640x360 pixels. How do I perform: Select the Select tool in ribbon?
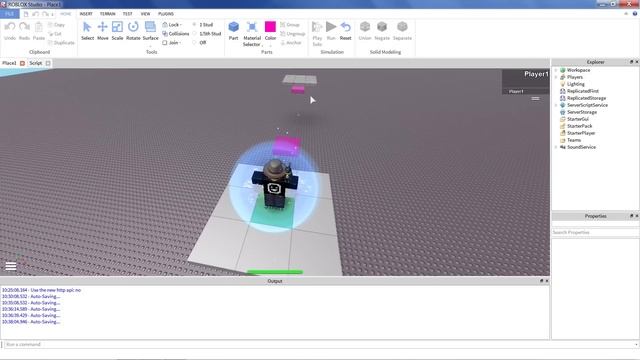[87, 31]
